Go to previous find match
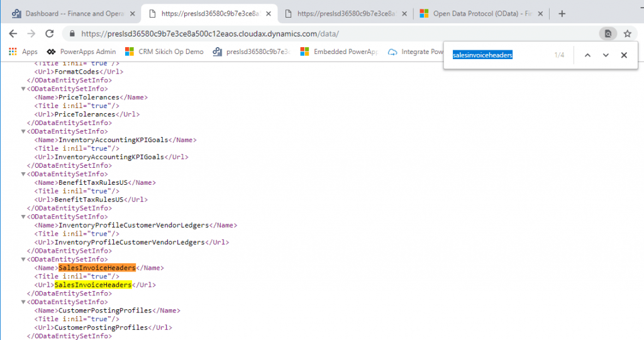 tap(587, 55)
